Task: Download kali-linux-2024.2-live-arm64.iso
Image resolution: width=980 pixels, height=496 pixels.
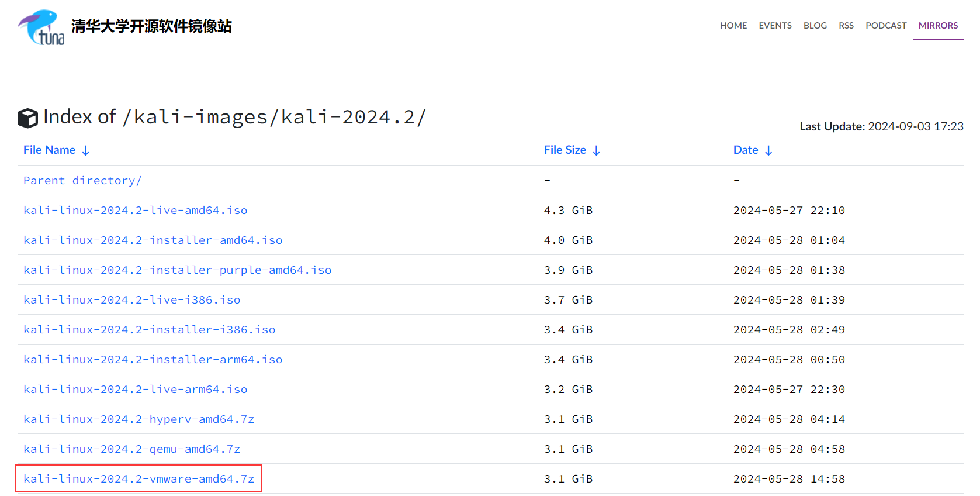Action: pos(136,390)
